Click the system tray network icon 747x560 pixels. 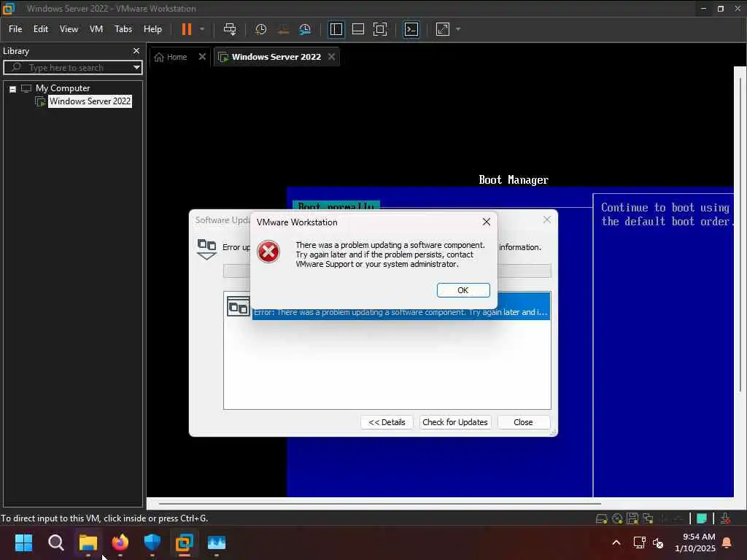coord(639,542)
